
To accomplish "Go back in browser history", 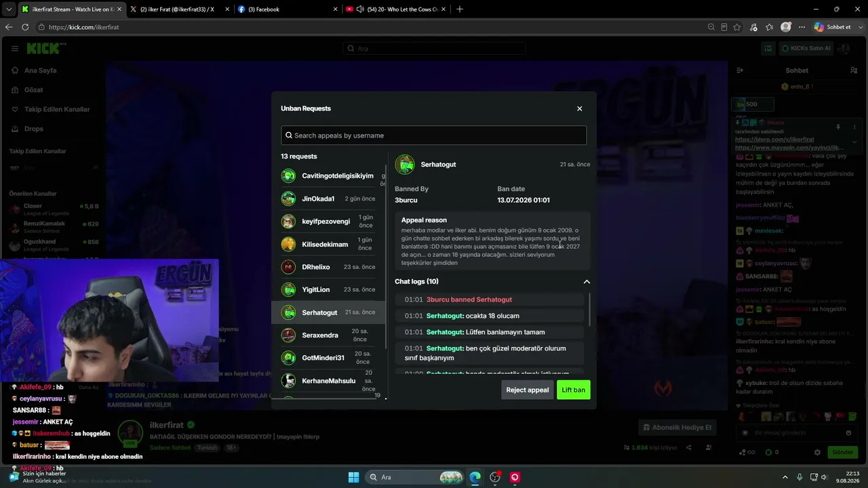I will (9, 27).
